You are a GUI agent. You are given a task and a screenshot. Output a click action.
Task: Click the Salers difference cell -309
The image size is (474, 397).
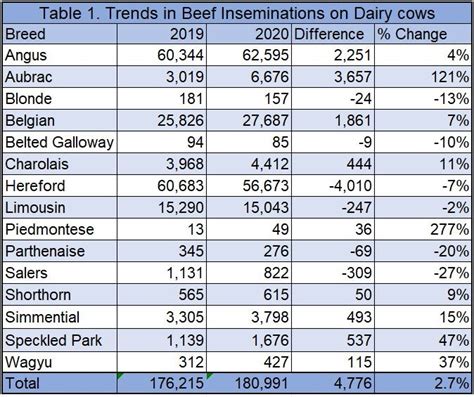pyautogui.click(x=333, y=273)
